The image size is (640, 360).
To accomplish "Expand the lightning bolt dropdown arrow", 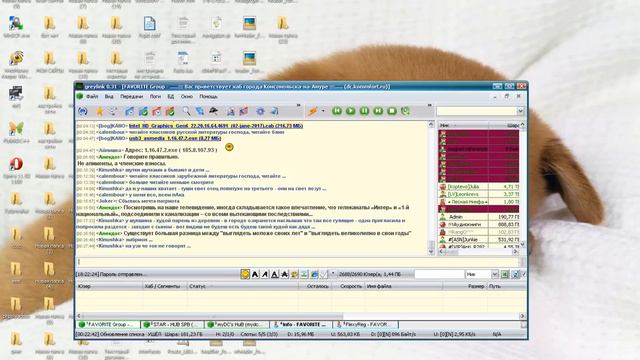I will 323,111.
